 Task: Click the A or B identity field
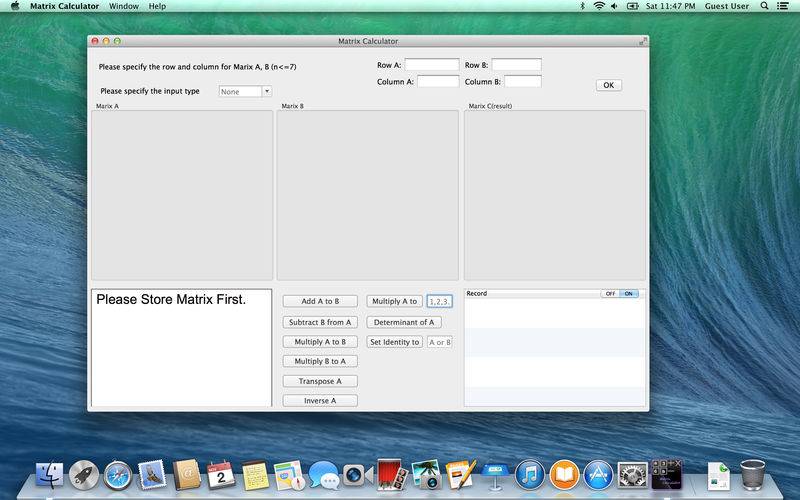[x=439, y=342]
